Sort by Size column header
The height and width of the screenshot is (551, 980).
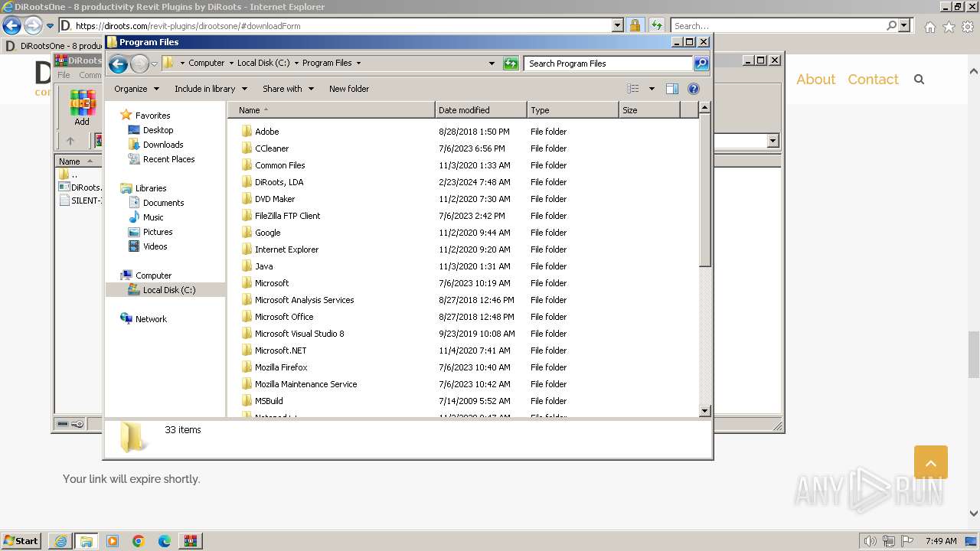tap(649, 110)
